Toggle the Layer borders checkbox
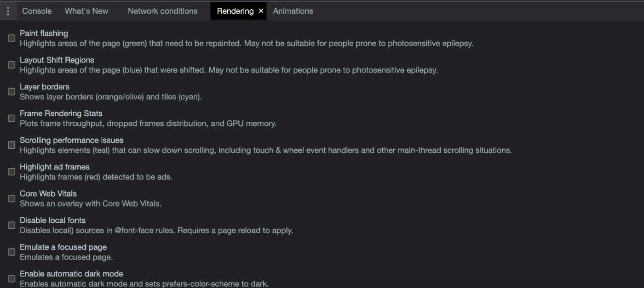Screen dimensions: 644x288 coord(11,91)
